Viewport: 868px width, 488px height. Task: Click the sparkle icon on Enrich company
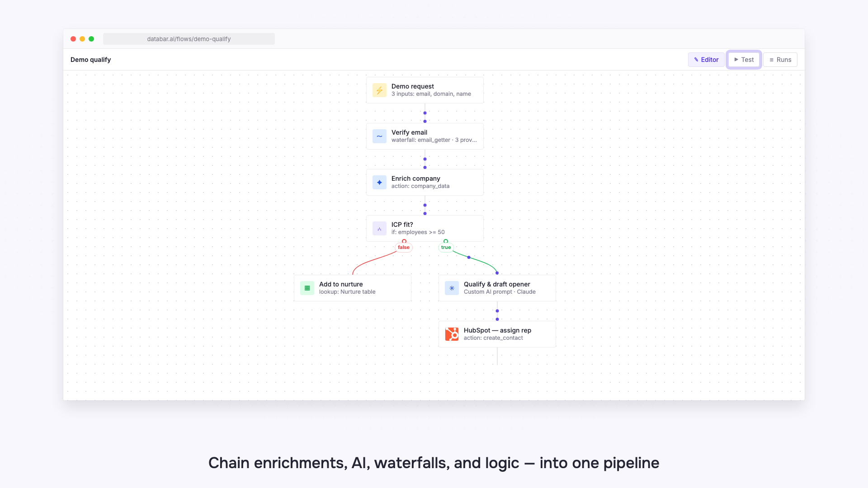(x=379, y=183)
